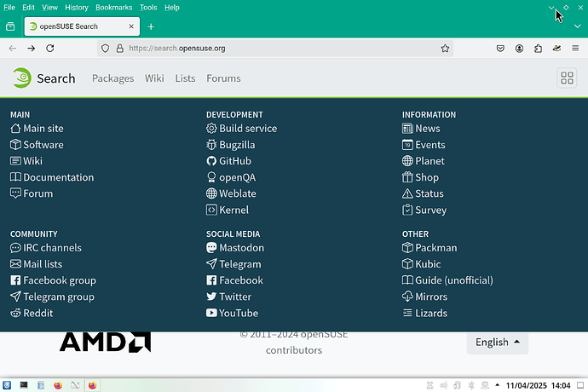This screenshot has height=392, width=588.
Task: Expand the system tray hidden icons arrow
Action: 498,385
